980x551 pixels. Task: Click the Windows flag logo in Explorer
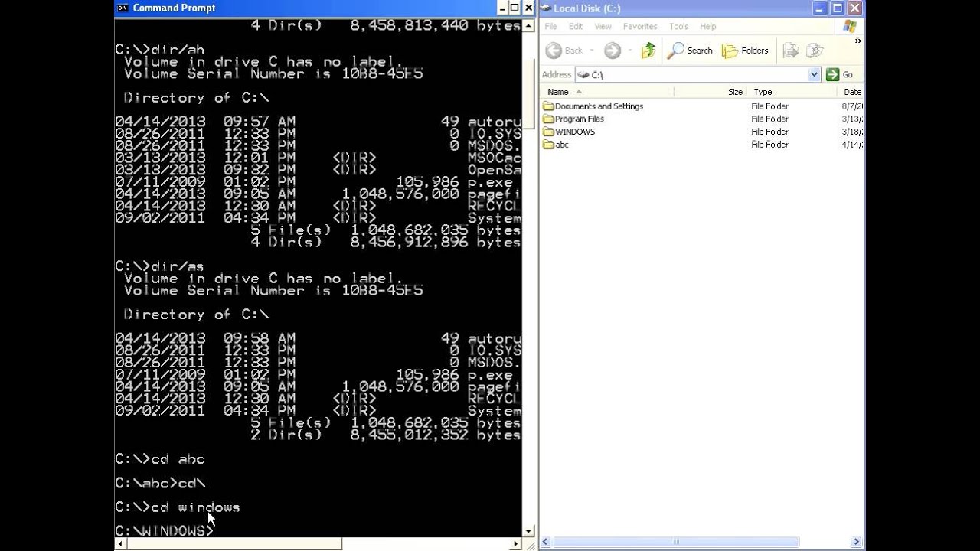[849, 27]
